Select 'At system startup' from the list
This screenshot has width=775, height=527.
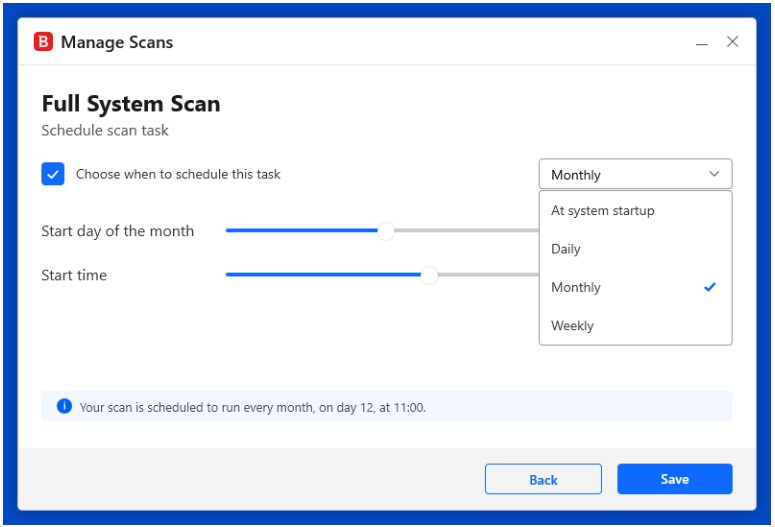[602, 211]
